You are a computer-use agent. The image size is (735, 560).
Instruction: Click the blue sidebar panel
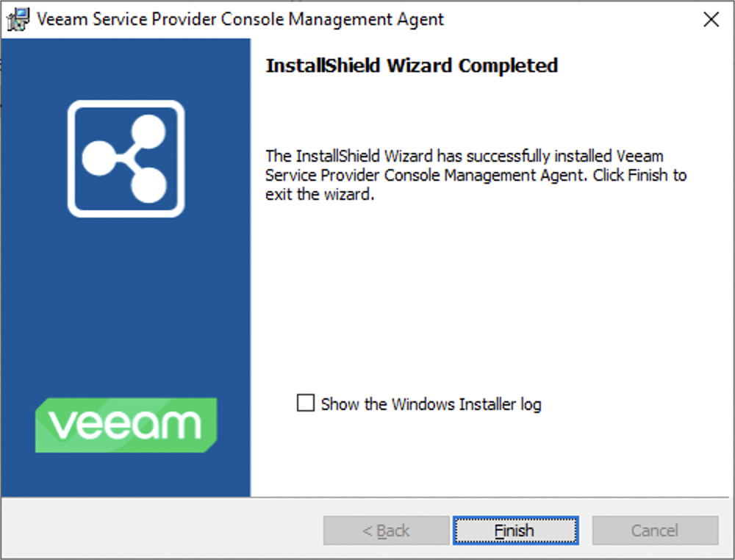click(125, 309)
